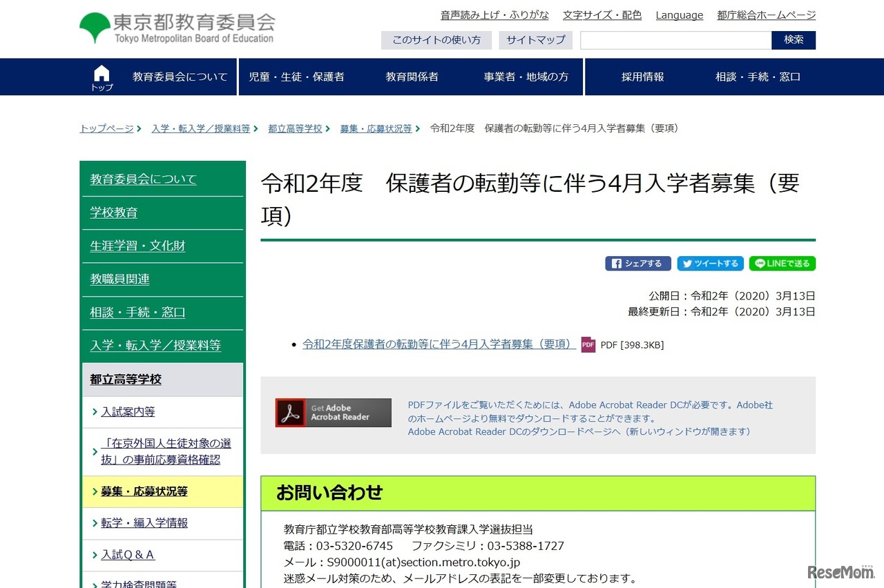Select the home トップ icon in navigation

pyautogui.click(x=101, y=72)
